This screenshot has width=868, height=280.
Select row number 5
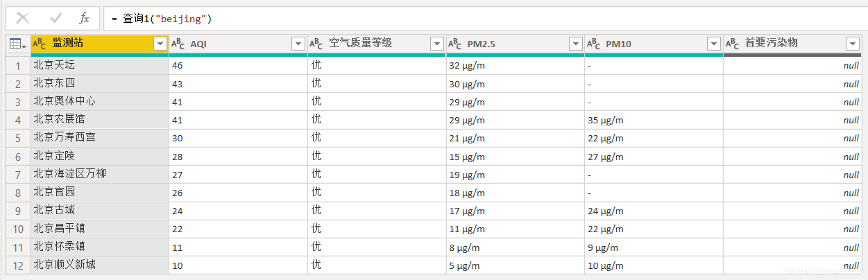pyautogui.click(x=18, y=138)
